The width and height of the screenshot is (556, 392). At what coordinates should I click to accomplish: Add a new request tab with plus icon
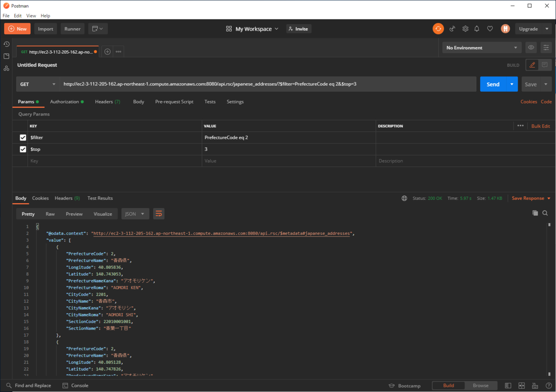(x=107, y=52)
